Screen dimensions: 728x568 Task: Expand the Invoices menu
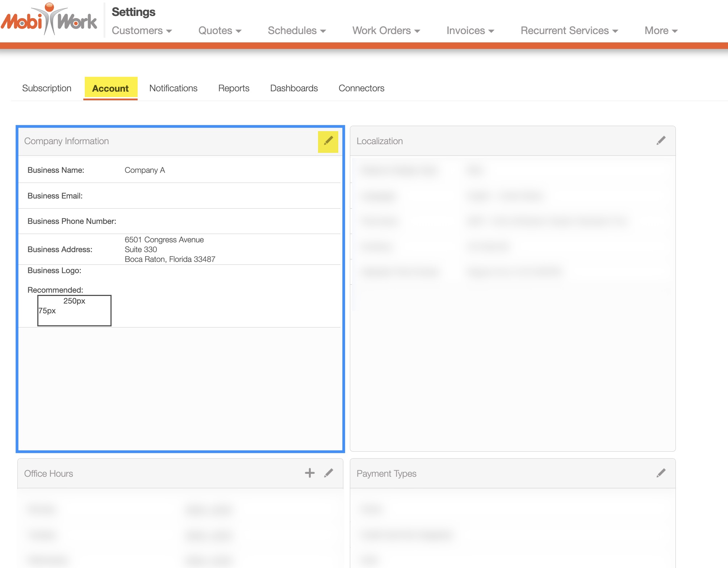tap(470, 31)
